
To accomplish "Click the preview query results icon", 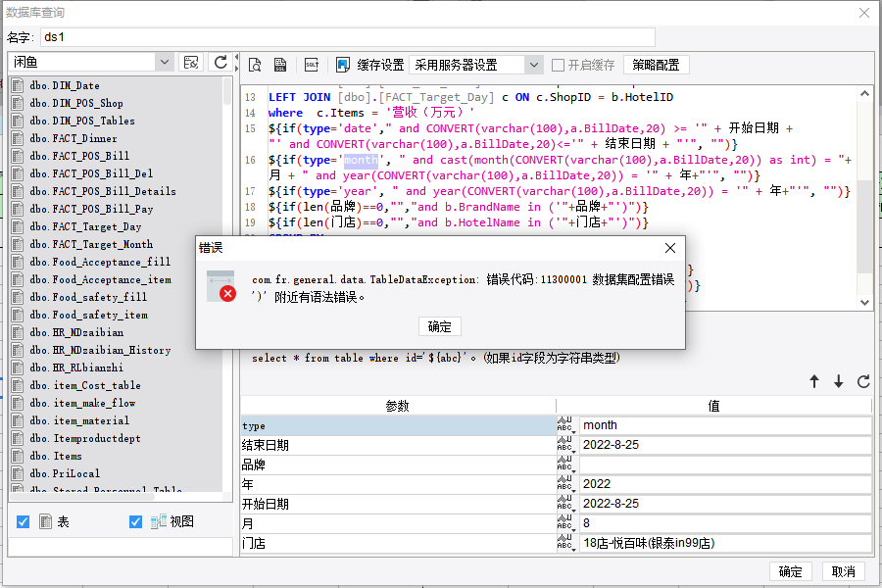I will click(255, 66).
